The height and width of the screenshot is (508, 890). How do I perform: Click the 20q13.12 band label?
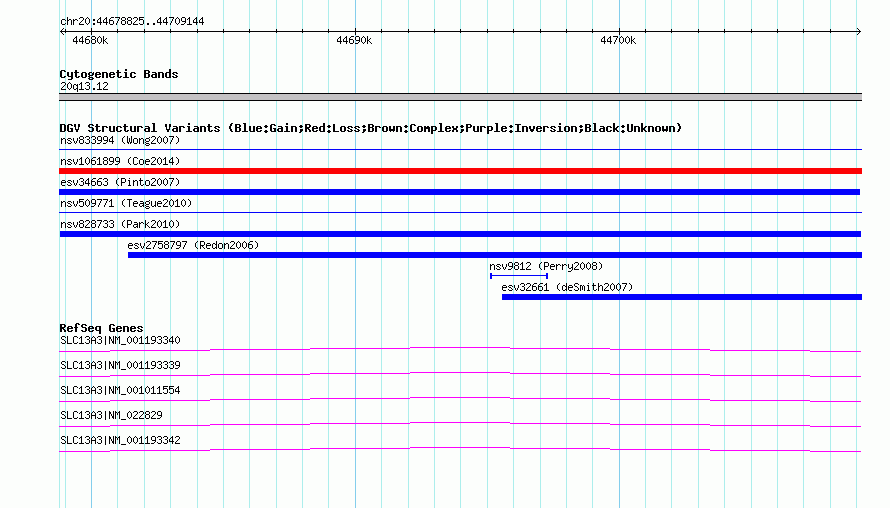click(x=84, y=86)
